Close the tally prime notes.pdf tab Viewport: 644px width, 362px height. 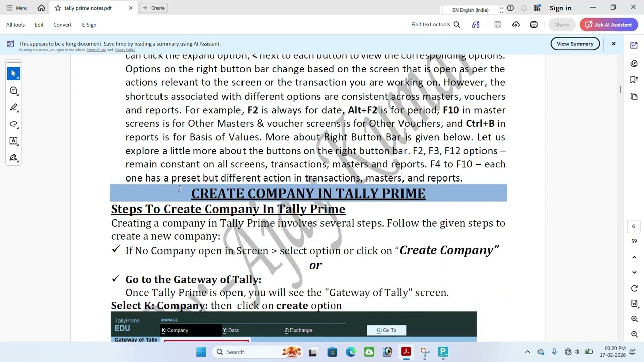(131, 8)
